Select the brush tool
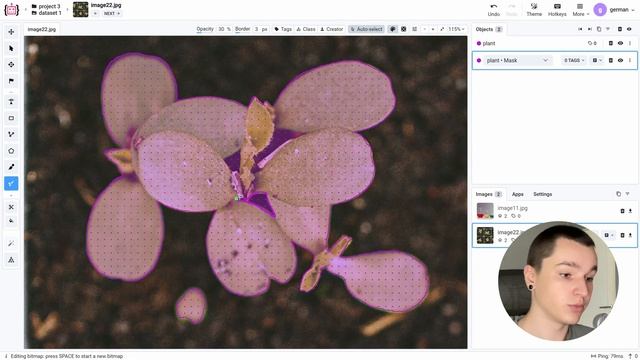This screenshot has height=360, width=640. 11,167
